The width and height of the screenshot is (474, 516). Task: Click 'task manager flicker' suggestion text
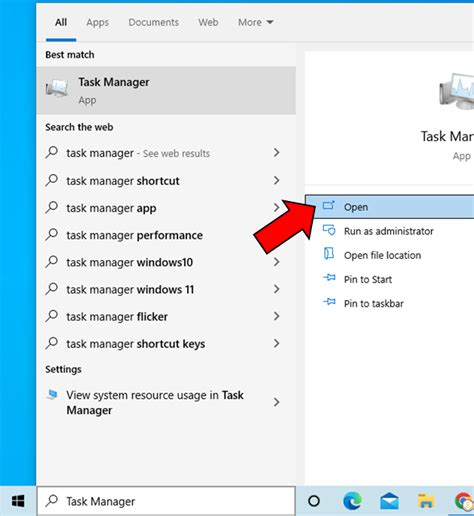click(x=117, y=317)
